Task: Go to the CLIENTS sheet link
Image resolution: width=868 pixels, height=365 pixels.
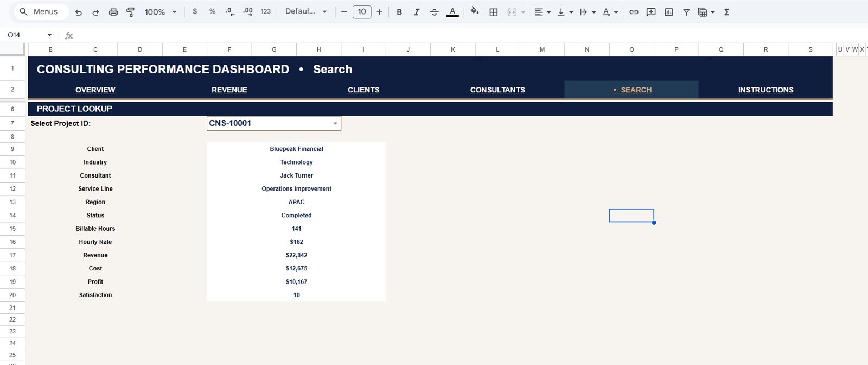Action: [363, 90]
